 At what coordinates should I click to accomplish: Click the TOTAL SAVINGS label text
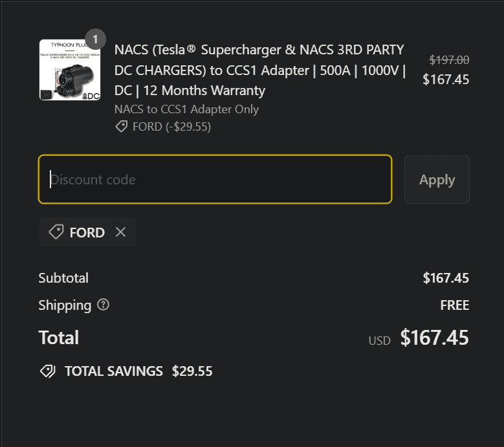tap(114, 371)
